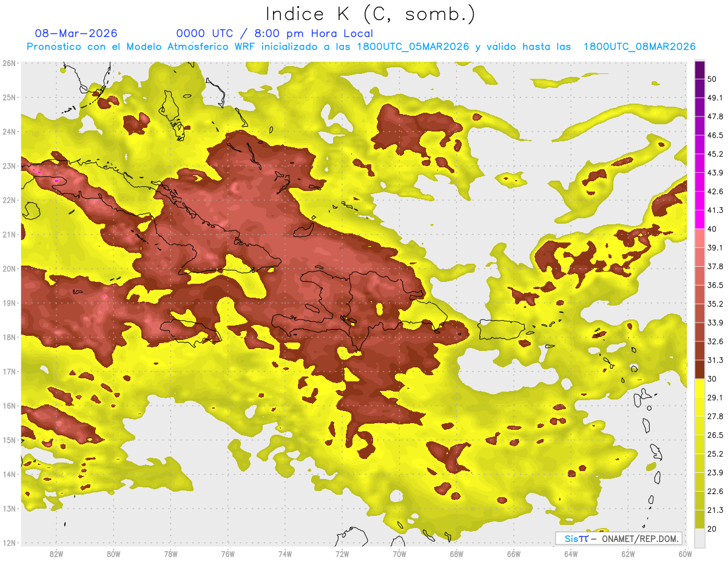Click the colorbar label "40"
The width and height of the screenshot is (728, 562).
(x=712, y=229)
